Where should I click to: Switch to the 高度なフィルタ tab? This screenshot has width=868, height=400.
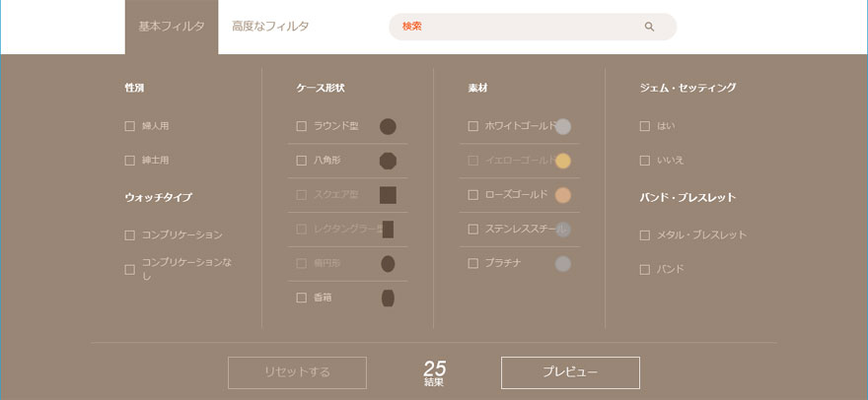pyautogui.click(x=270, y=26)
